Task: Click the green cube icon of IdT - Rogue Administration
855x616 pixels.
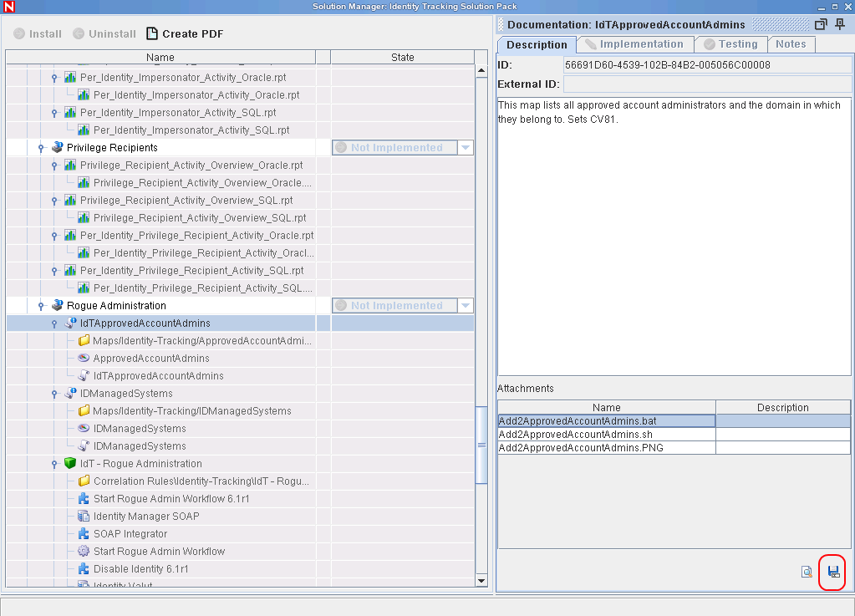Action: click(x=70, y=463)
